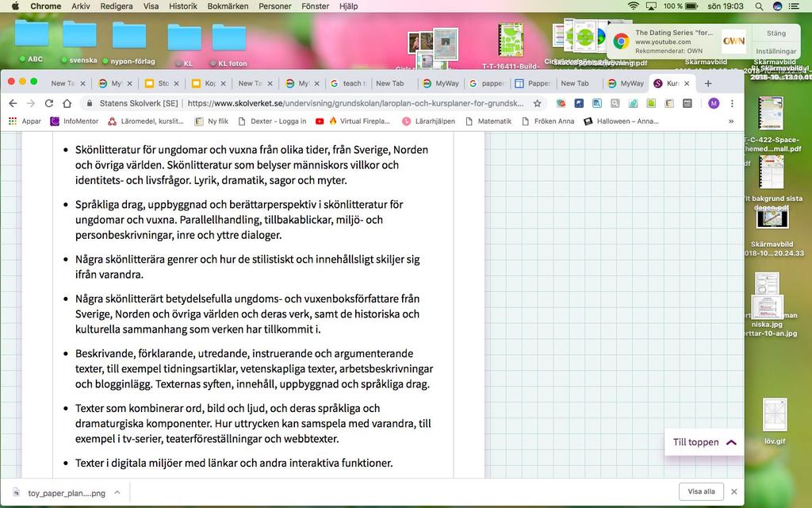This screenshot has height=508, width=812.
Task: Click Stäng on the YouTube notification
Action: coord(776,33)
